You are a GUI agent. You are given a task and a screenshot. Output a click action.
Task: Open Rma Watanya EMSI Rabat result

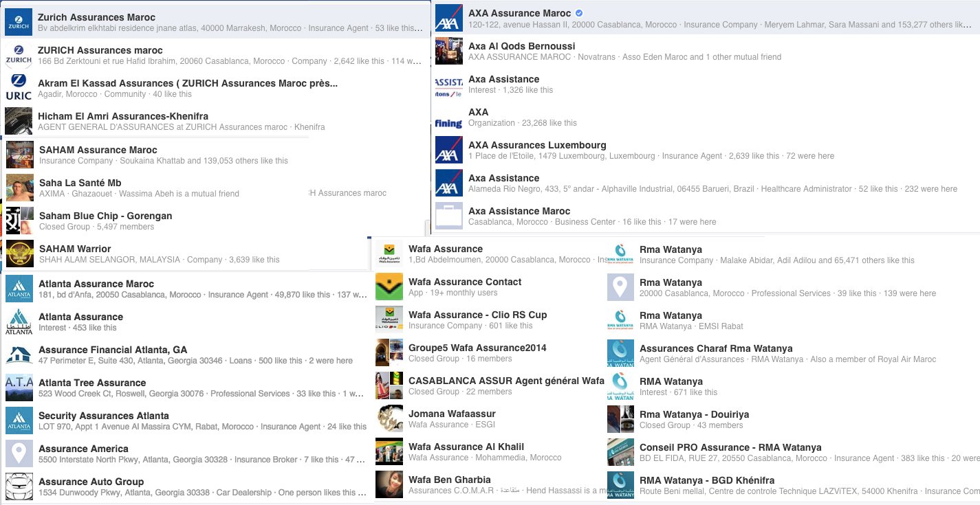click(x=793, y=320)
